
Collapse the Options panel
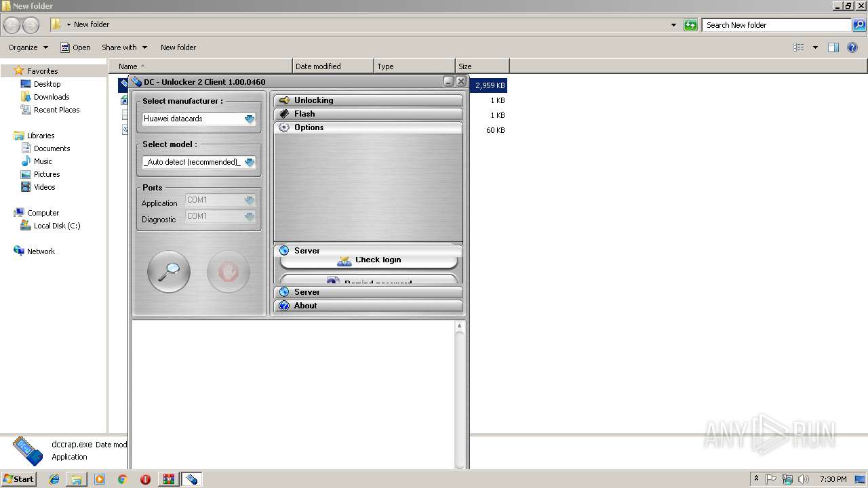pyautogui.click(x=368, y=127)
